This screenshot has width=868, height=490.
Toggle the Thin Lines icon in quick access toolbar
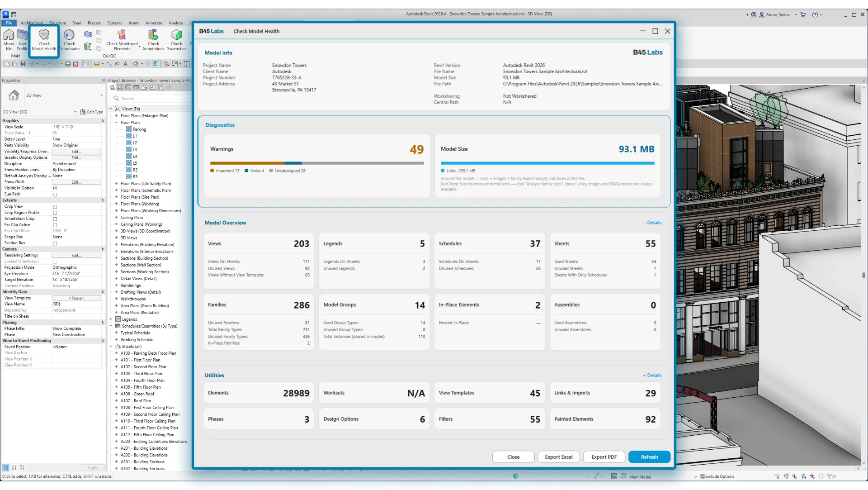(x=156, y=64)
